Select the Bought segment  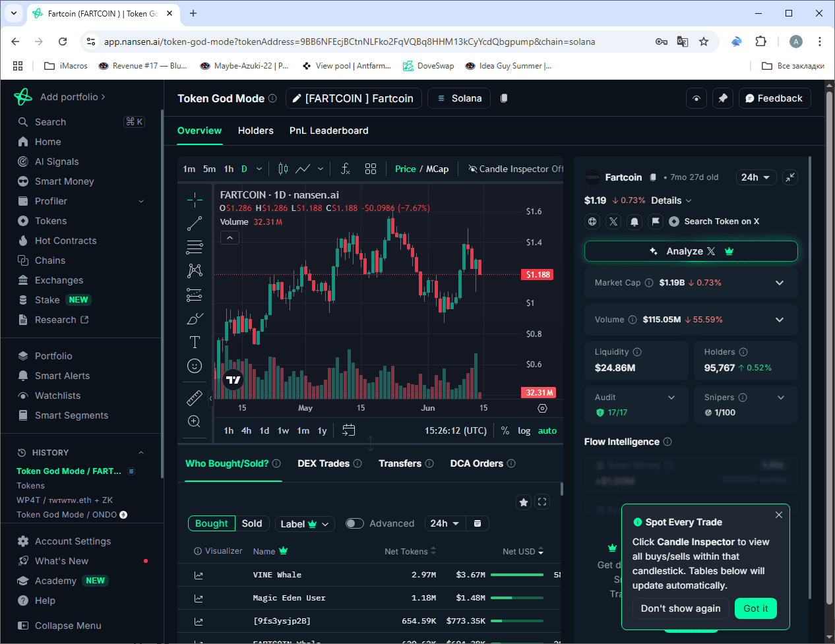pos(212,523)
